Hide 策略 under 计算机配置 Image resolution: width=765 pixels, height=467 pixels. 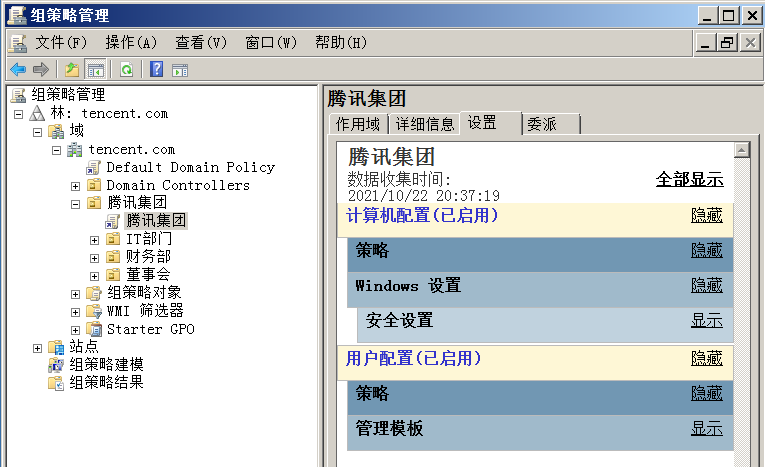(706, 250)
